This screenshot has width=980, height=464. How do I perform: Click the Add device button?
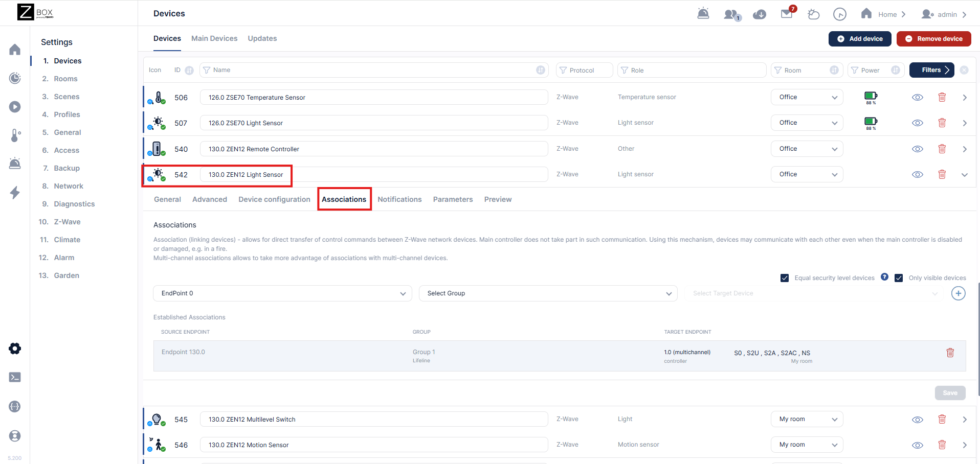click(860, 39)
